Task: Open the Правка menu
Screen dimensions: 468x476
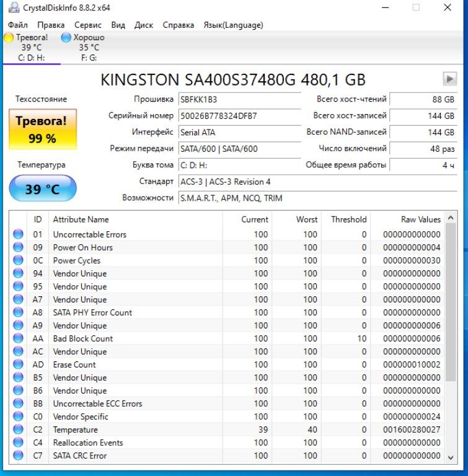Action: click(51, 25)
